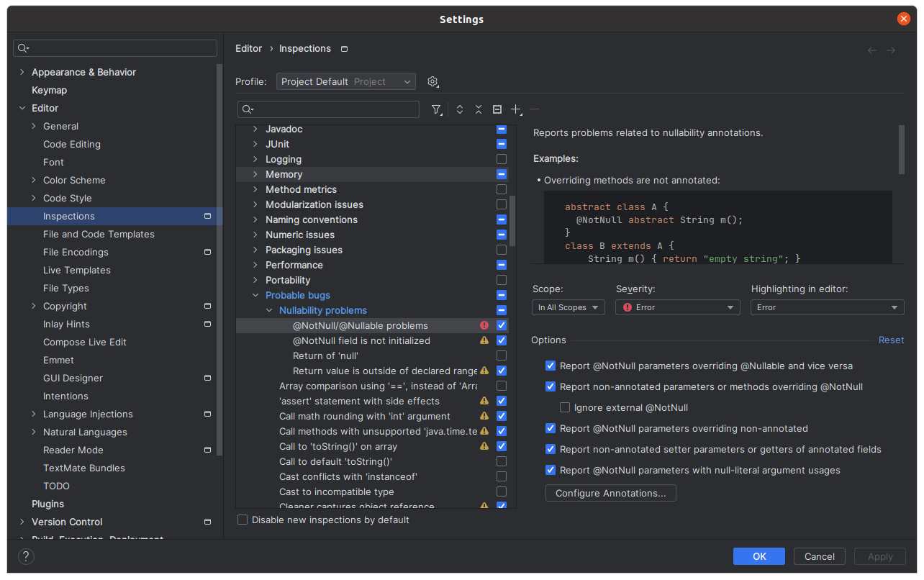Click the minus icon to remove an inspection
This screenshot has width=924, height=580.
coord(534,109)
